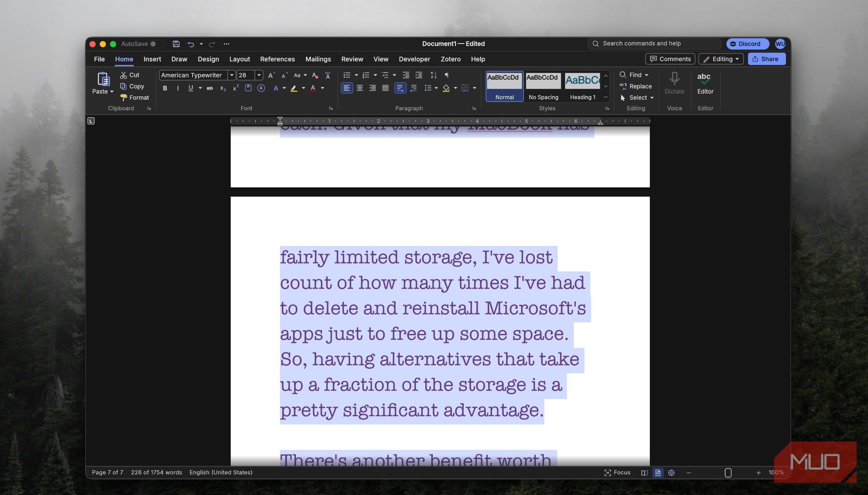Screen dimensions: 868x495
Task: Open the Editor spelling check
Action: click(705, 83)
